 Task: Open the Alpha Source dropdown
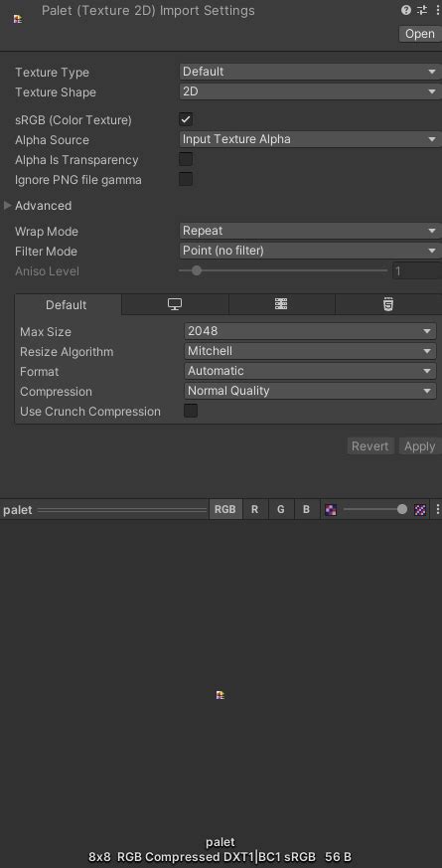coord(310,139)
